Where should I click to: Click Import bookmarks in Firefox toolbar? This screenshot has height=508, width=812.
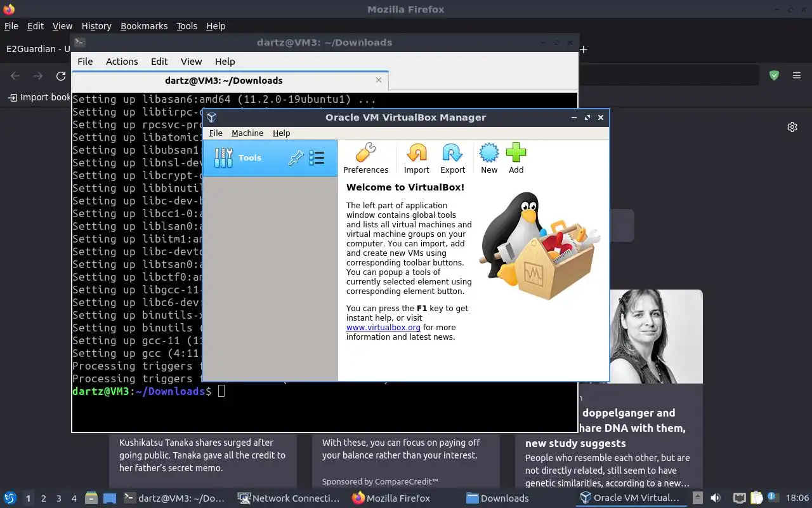pos(39,97)
